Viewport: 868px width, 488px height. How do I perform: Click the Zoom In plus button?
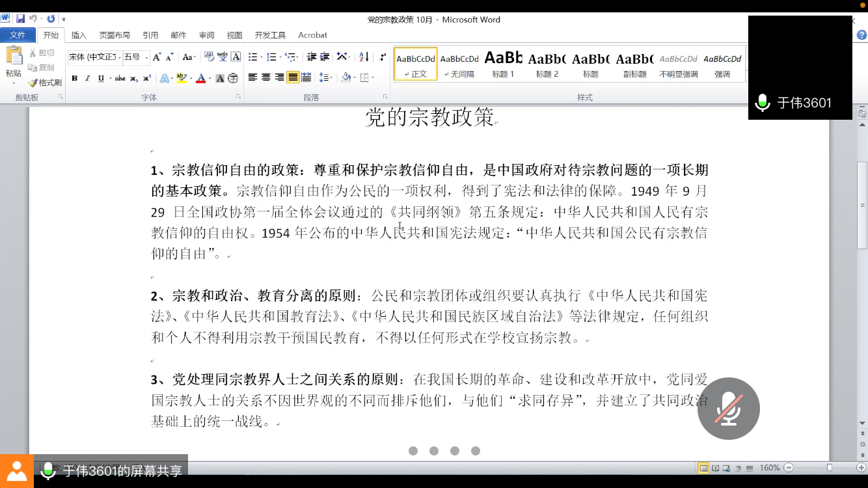click(861, 468)
